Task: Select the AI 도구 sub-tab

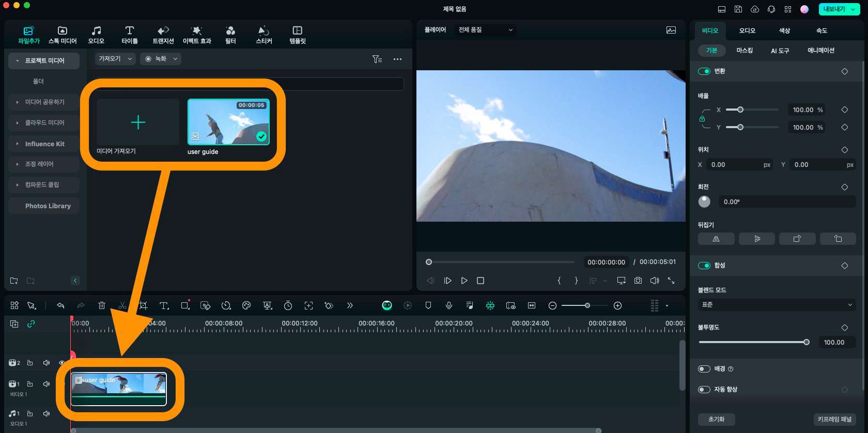Action: [x=780, y=51]
